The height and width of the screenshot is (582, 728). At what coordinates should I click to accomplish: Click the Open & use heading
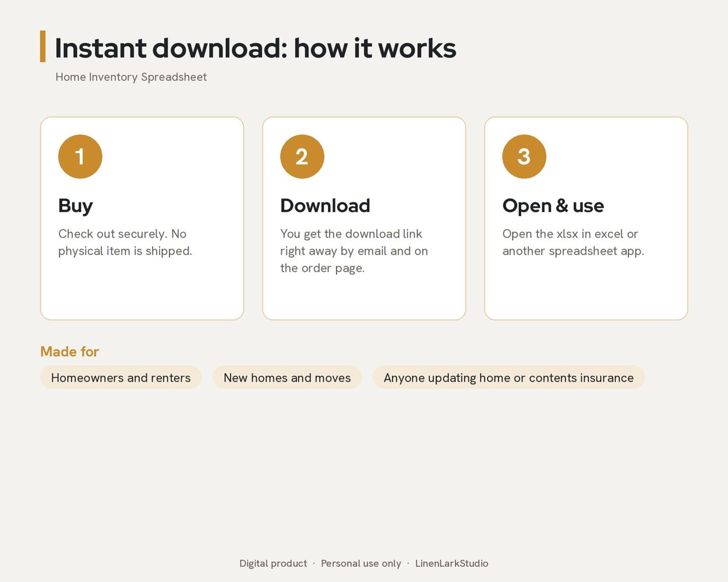tap(553, 206)
